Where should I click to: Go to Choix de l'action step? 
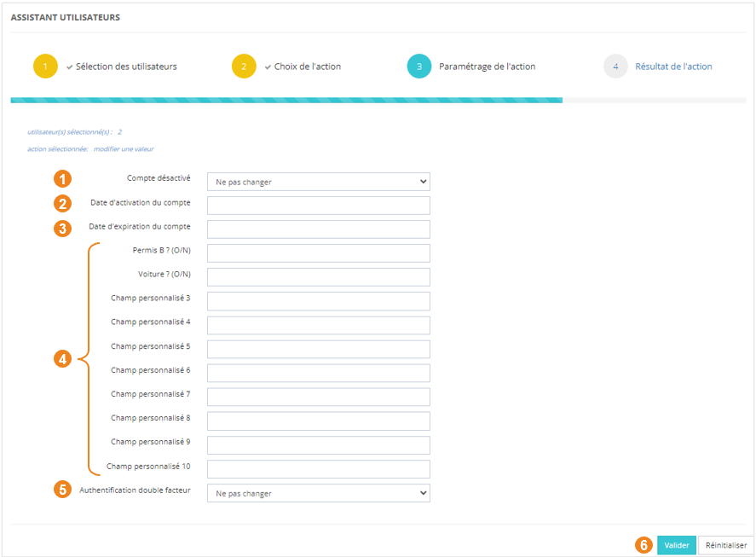(x=307, y=67)
